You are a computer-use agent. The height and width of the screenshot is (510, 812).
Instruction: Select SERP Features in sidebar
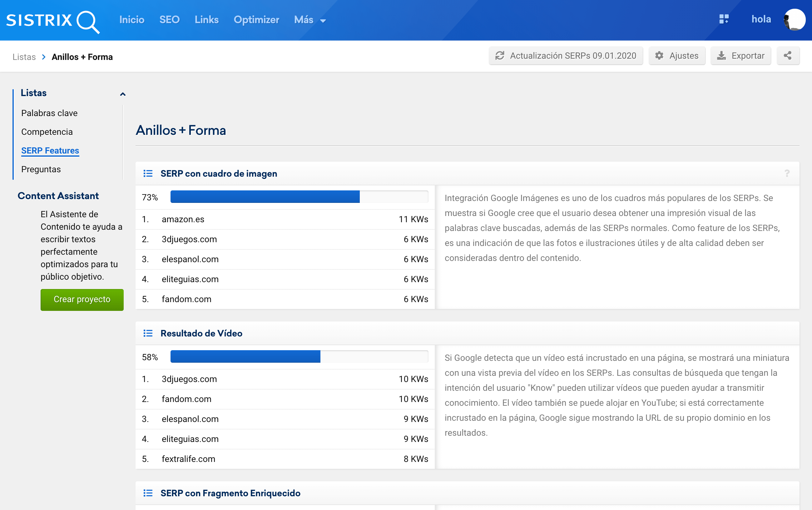tap(50, 151)
